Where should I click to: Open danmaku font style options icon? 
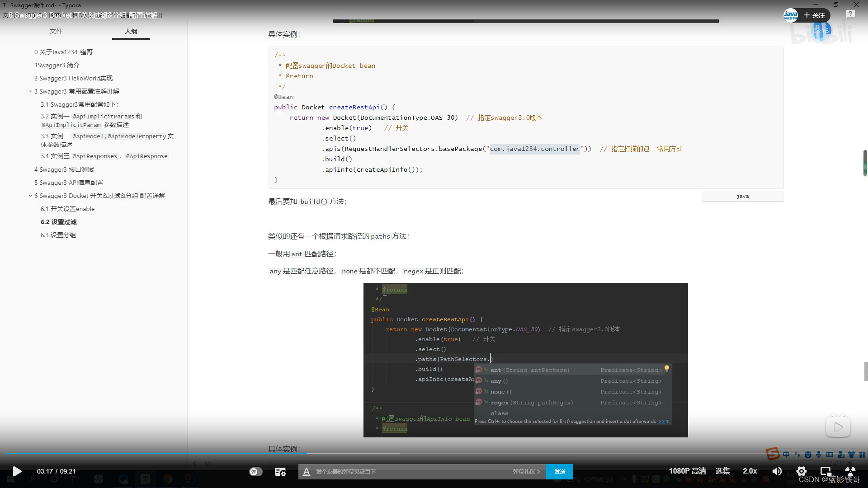point(306,471)
